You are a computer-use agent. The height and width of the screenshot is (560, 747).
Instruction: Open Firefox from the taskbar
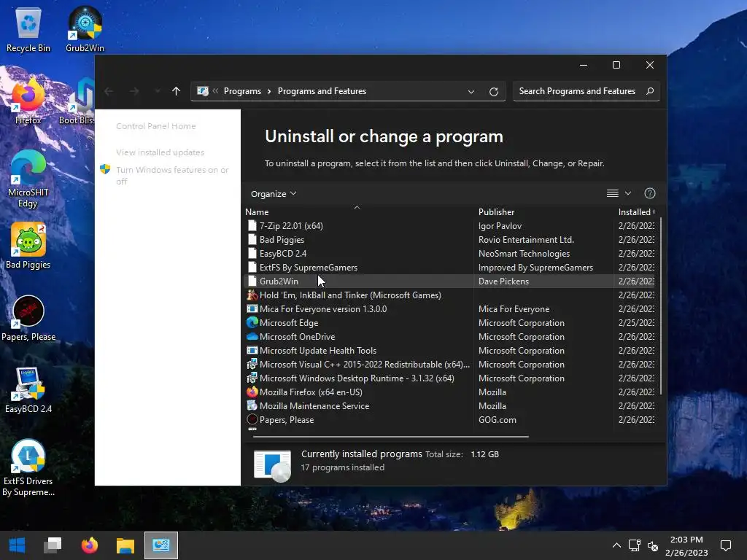point(89,545)
